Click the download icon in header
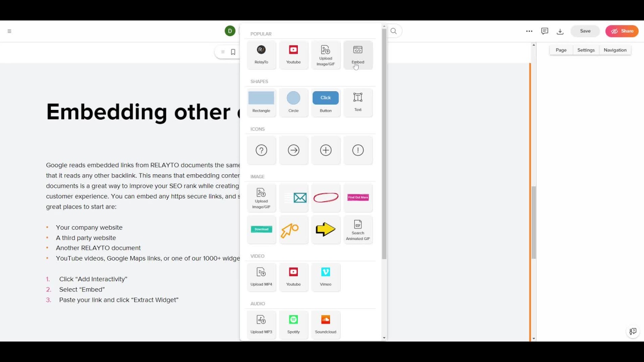 click(x=560, y=31)
